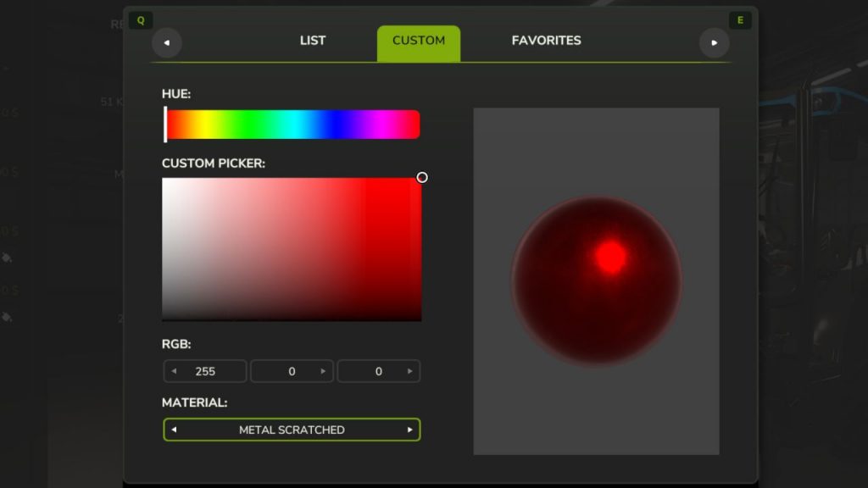Click the left page-arrow beside LIST

point(166,42)
